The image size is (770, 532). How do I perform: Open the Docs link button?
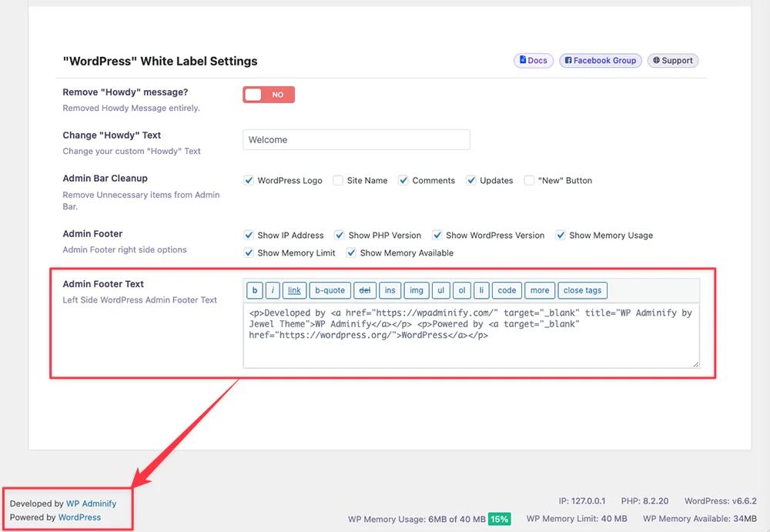(x=534, y=60)
